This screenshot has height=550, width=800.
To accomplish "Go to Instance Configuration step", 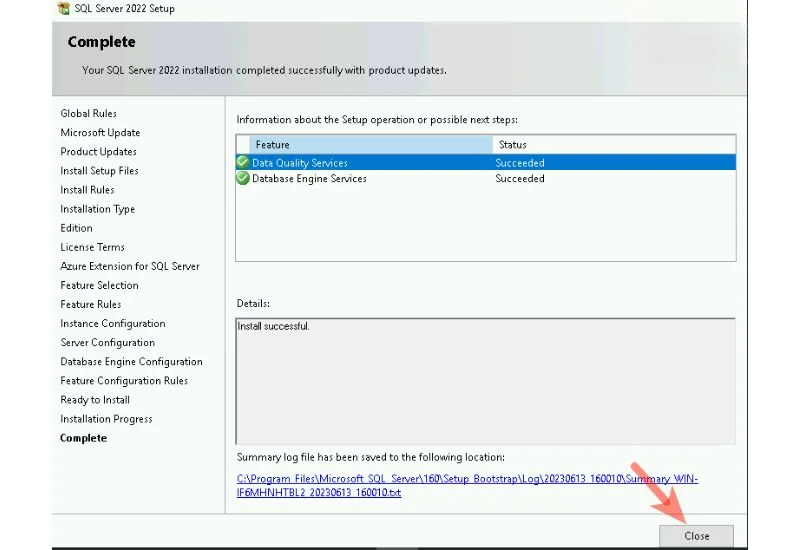I will point(112,324).
